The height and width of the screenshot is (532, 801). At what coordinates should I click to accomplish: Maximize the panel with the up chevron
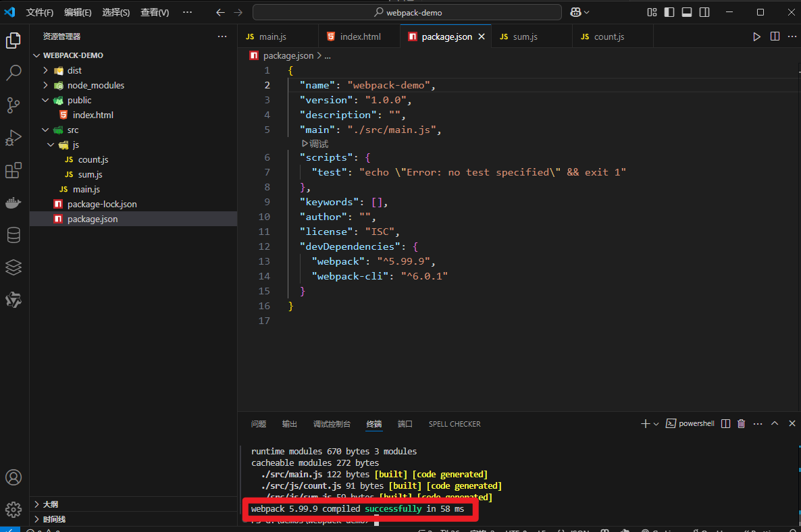tap(775, 424)
